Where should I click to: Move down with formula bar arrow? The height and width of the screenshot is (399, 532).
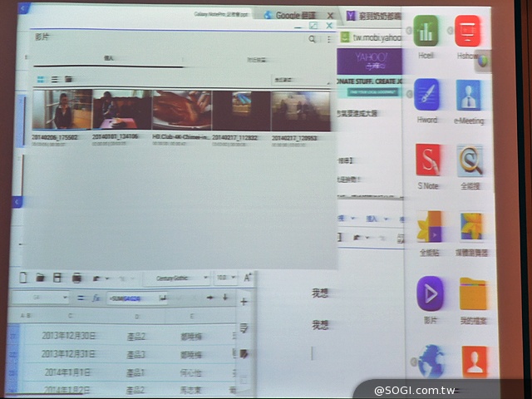pyautogui.click(x=225, y=298)
